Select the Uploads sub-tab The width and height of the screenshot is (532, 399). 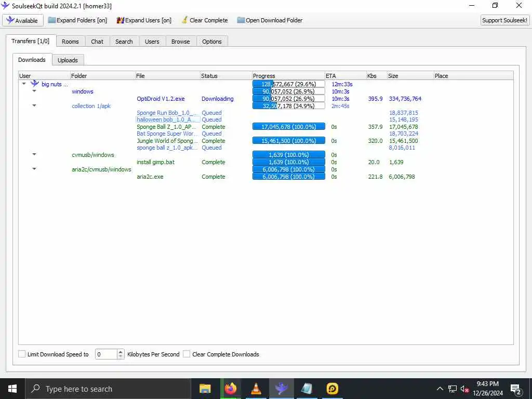pyautogui.click(x=68, y=60)
